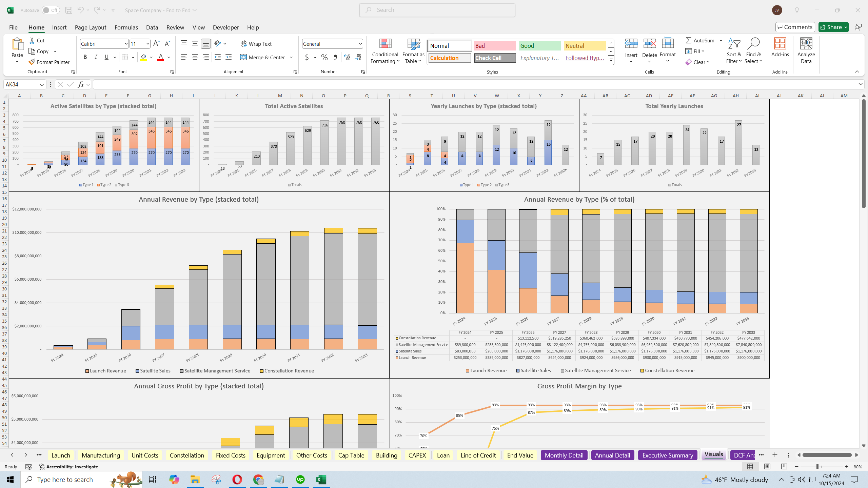Toggle Wrap Text

[256, 44]
